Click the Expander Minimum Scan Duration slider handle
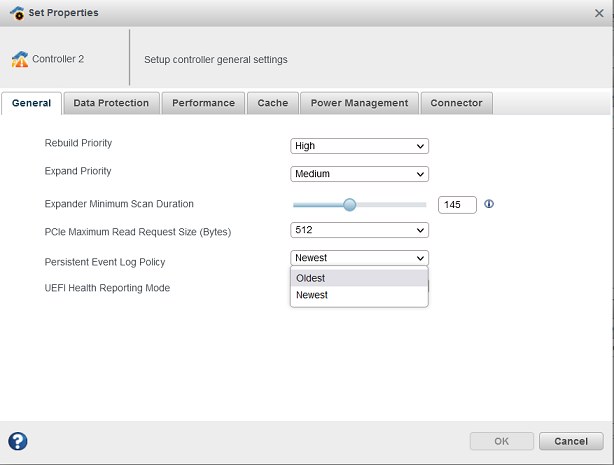This screenshot has width=614, height=465. click(349, 204)
